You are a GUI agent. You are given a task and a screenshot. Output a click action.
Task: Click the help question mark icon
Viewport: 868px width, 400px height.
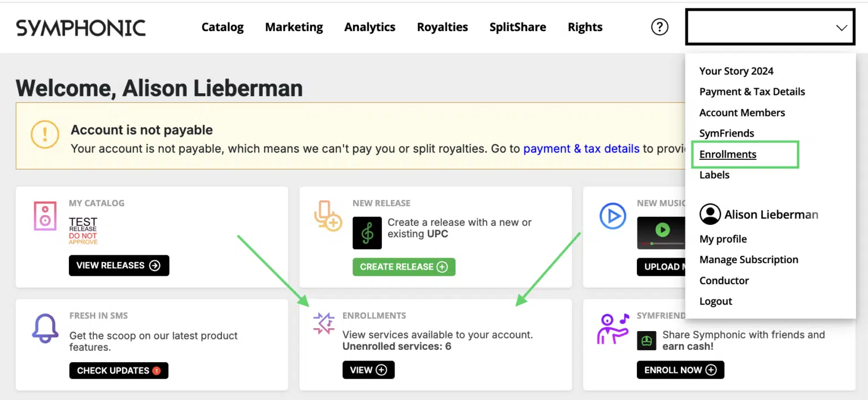click(659, 27)
